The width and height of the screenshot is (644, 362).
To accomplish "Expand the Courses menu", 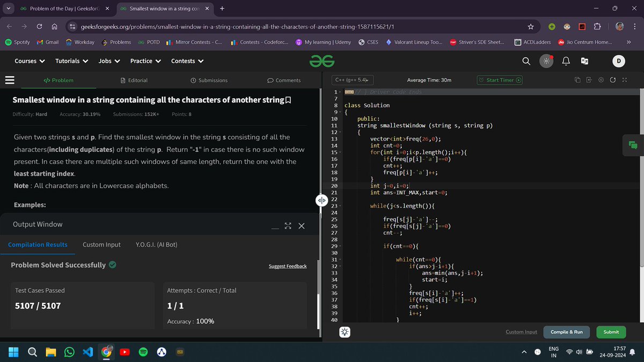I will [x=30, y=61].
